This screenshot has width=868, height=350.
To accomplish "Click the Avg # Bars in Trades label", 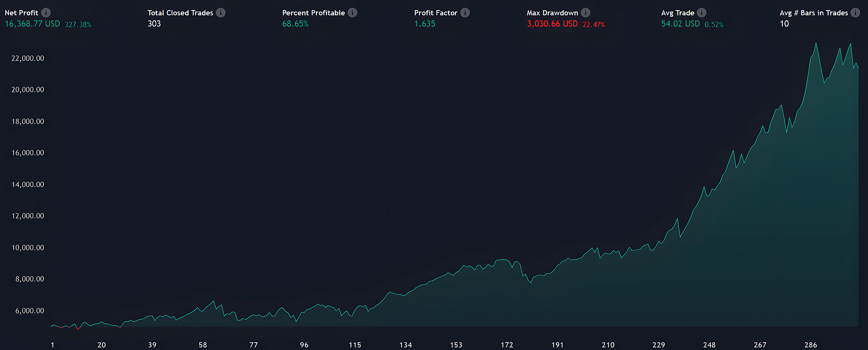I will (x=814, y=13).
